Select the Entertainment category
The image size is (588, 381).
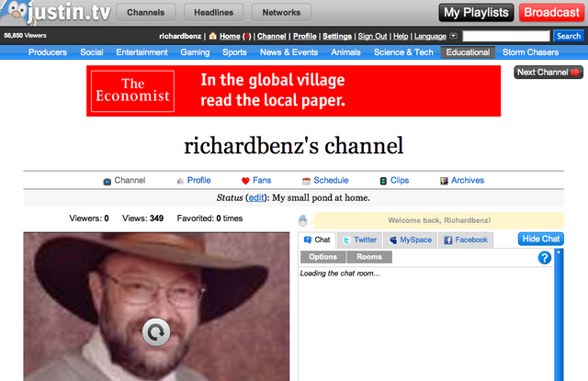pyautogui.click(x=141, y=52)
